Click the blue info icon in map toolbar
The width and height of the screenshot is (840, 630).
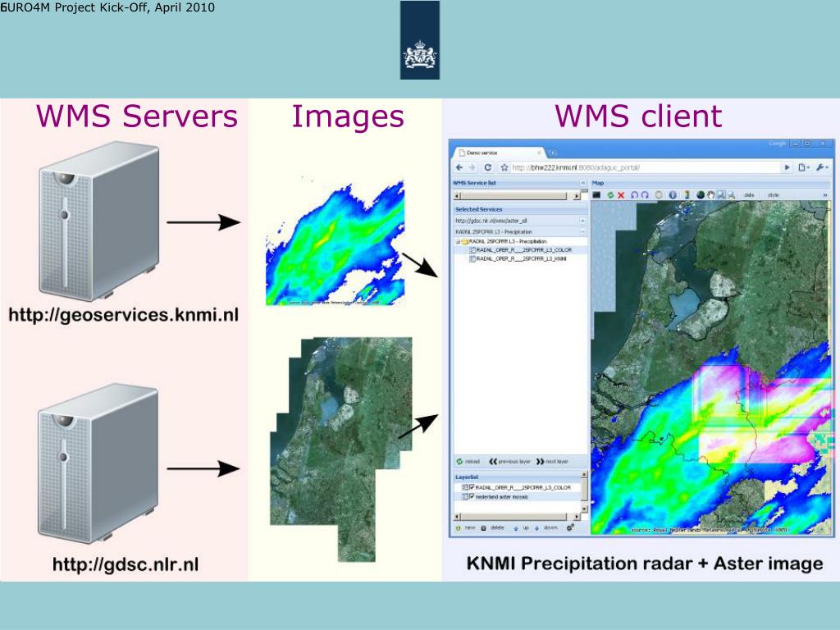coord(673,195)
